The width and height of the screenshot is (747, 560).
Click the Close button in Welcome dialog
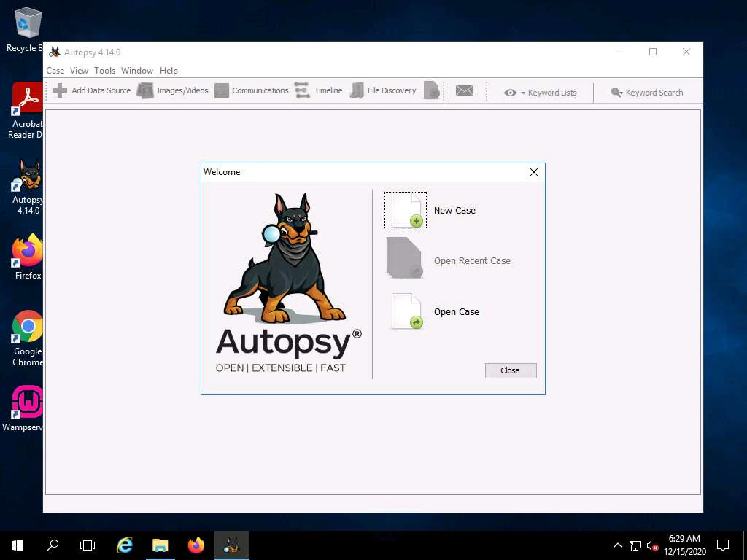[511, 370]
